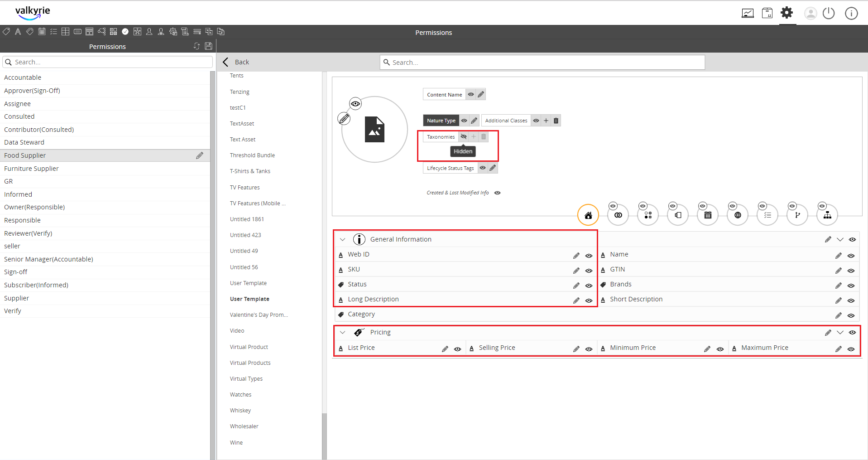
Task: Open the Virtual Products class
Action: click(x=250, y=363)
